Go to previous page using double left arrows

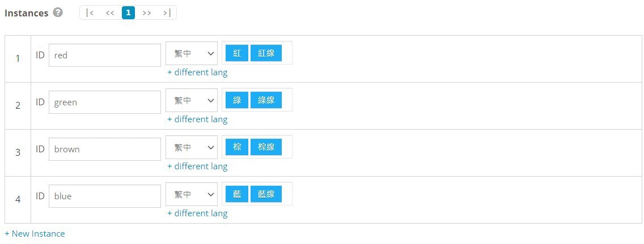[109, 12]
